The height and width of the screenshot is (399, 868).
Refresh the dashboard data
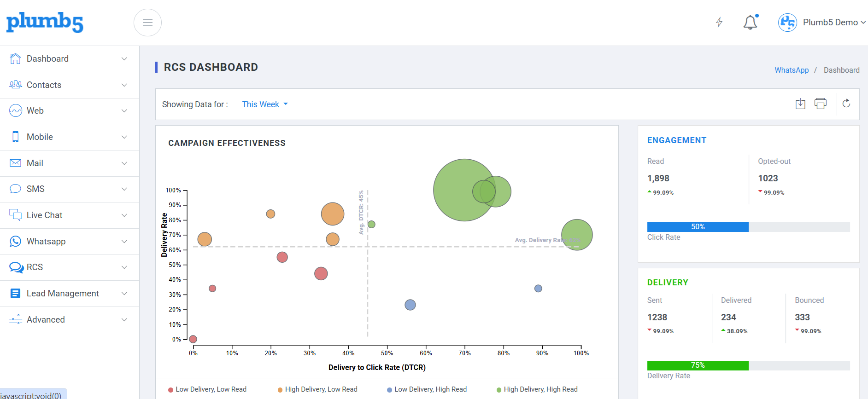click(846, 104)
